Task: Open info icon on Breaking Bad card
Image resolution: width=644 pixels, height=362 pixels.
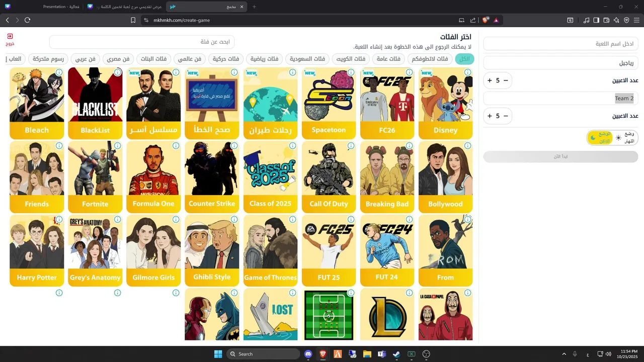Action: [x=410, y=146]
